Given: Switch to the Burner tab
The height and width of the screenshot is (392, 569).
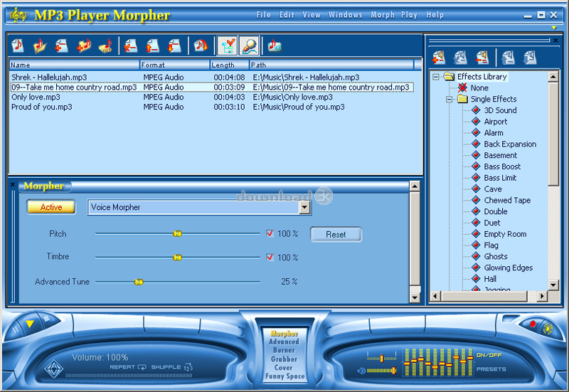Looking at the screenshot, I should [x=284, y=351].
